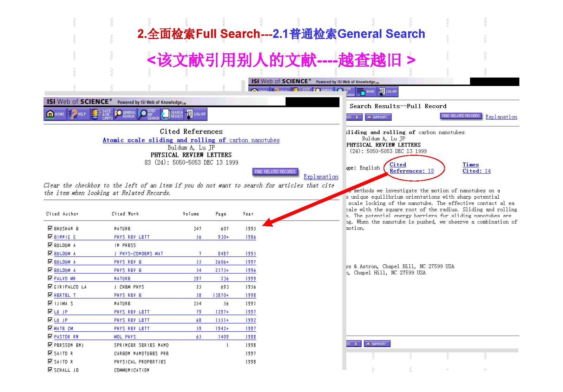Click the Explanation link in Full Record
563x392 pixels.
click(x=501, y=117)
